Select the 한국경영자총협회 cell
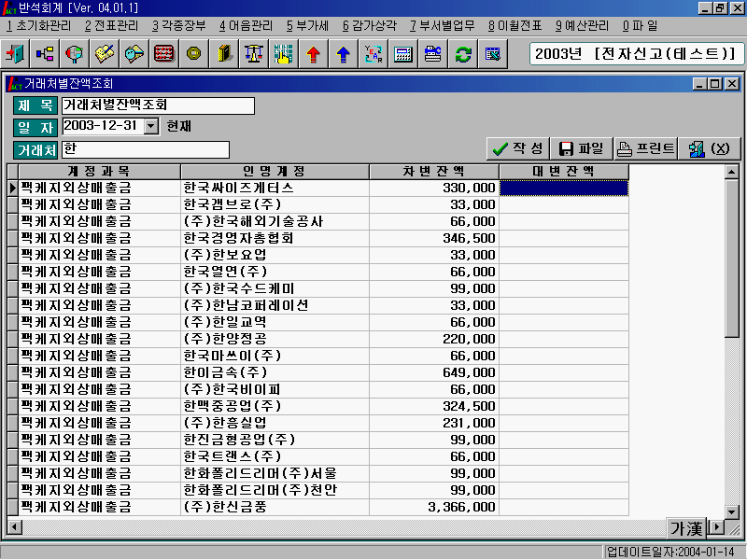The height and width of the screenshot is (560, 747). click(275, 238)
